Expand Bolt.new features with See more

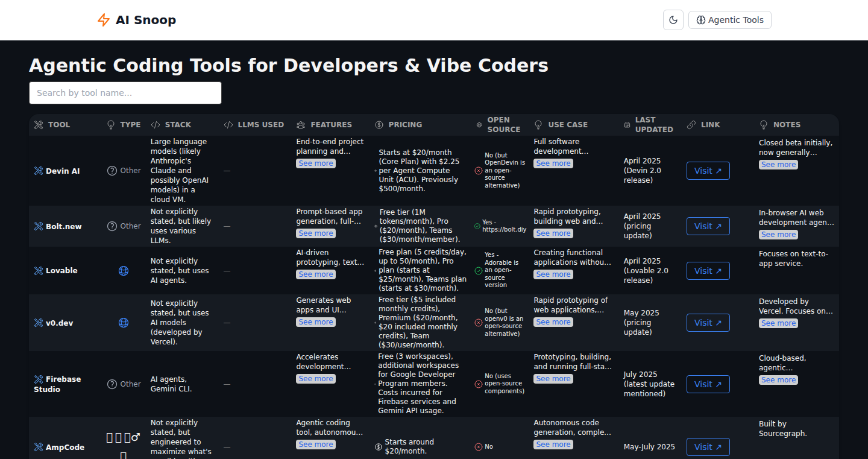click(316, 233)
